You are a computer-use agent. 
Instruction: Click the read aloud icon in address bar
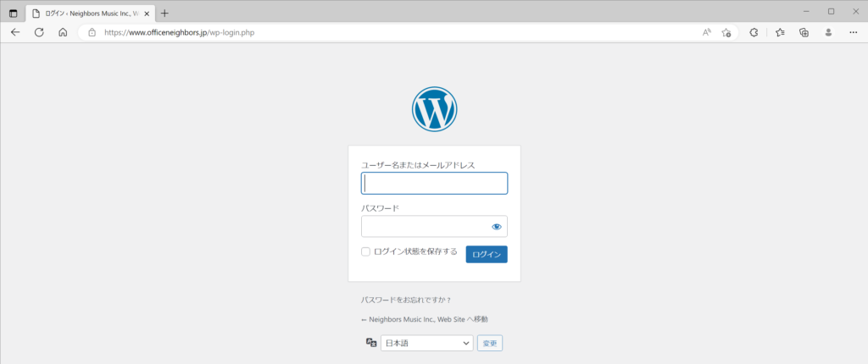pyautogui.click(x=706, y=32)
